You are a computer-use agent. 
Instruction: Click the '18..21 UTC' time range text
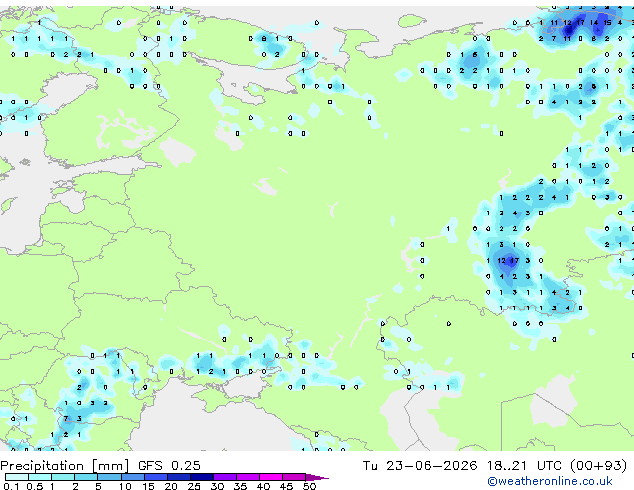pos(524,466)
